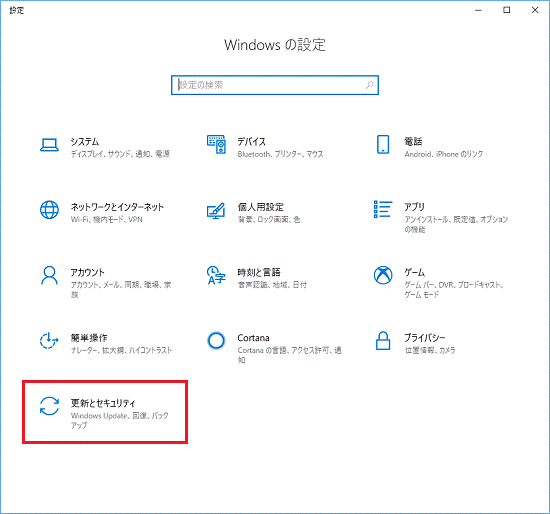Screen dimensions: 550x514
Task: Click the text '位置情報、カメラ'
Action: pos(430,350)
